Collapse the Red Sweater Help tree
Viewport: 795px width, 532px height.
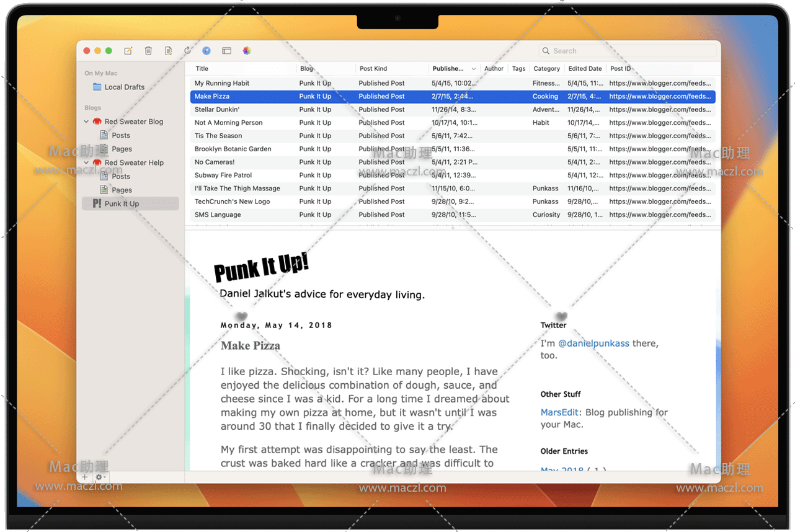pos(86,162)
